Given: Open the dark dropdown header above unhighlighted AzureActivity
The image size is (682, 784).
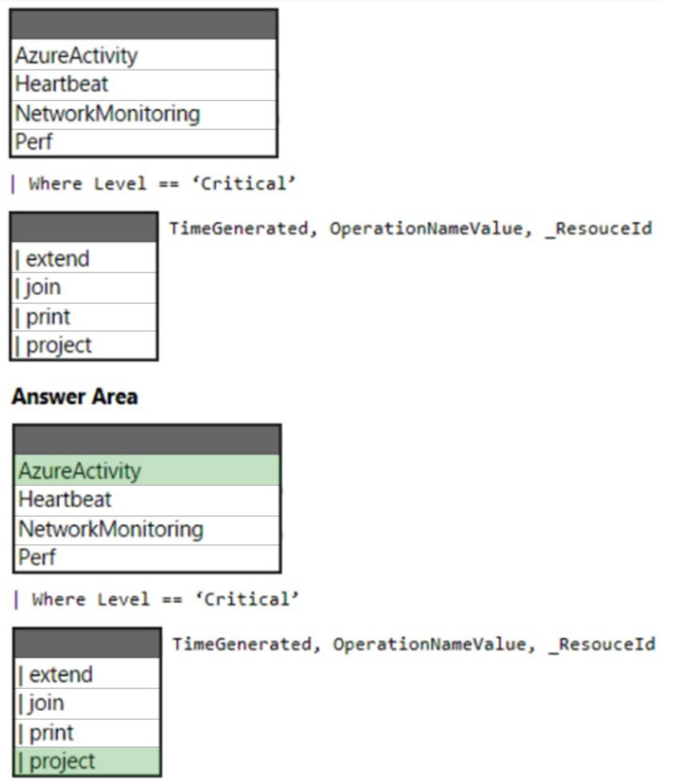Looking at the screenshot, I should (143, 25).
